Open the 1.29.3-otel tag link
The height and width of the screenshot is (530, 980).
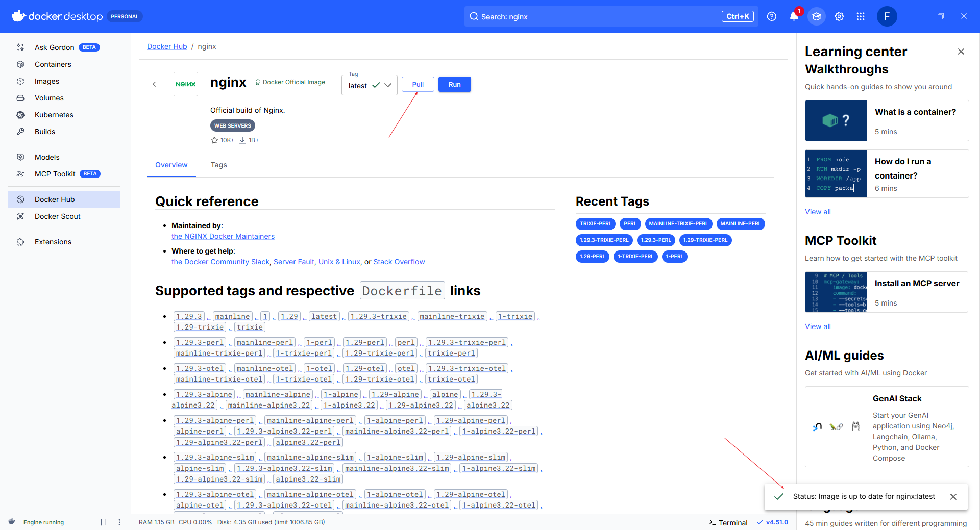tap(200, 368)
